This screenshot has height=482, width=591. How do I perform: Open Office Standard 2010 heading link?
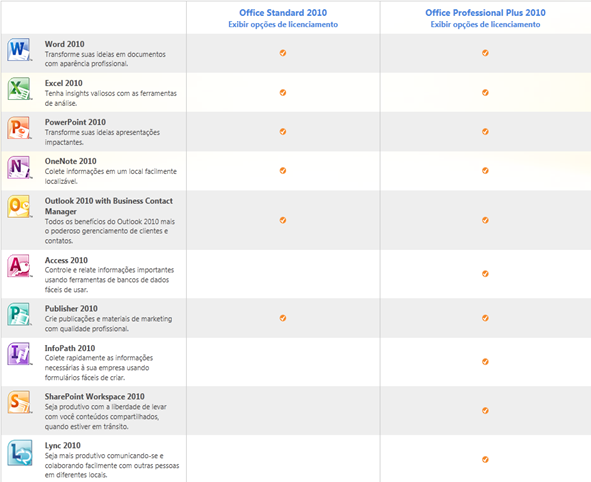pos(283,13)
